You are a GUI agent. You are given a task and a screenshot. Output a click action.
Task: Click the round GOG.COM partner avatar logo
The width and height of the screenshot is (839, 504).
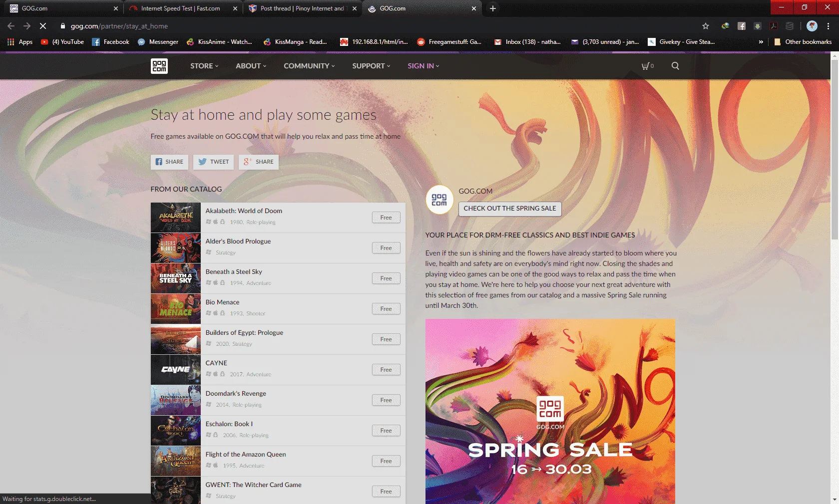pos(439,200)
